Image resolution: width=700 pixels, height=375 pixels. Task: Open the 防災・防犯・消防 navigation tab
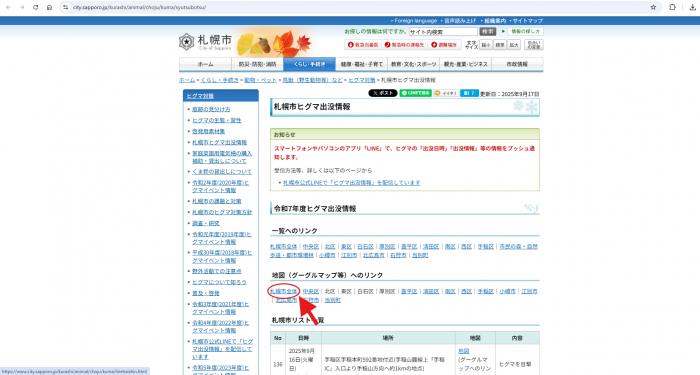point(257,64)
